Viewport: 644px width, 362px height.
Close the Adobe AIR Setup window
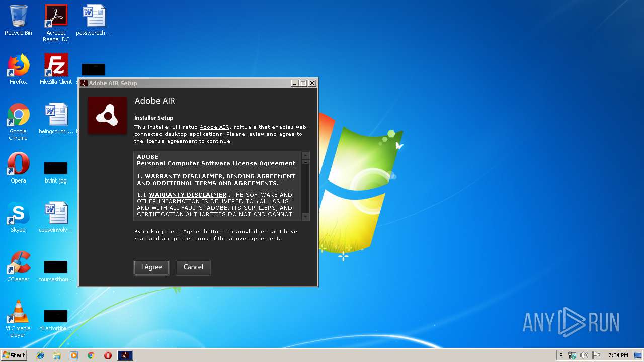click(312, 83)
